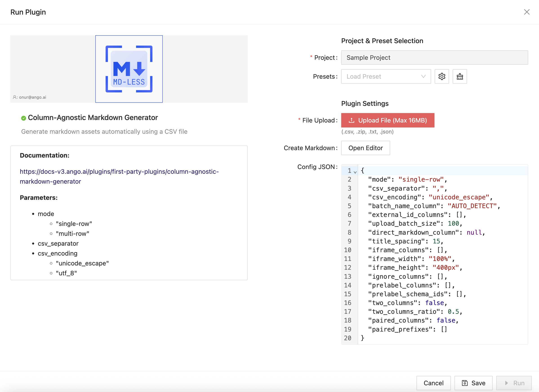Click the Project field showing Sample Project
The height and width of the screenshot is (392, 539).
pyautogui.click(x=434, y=58)
